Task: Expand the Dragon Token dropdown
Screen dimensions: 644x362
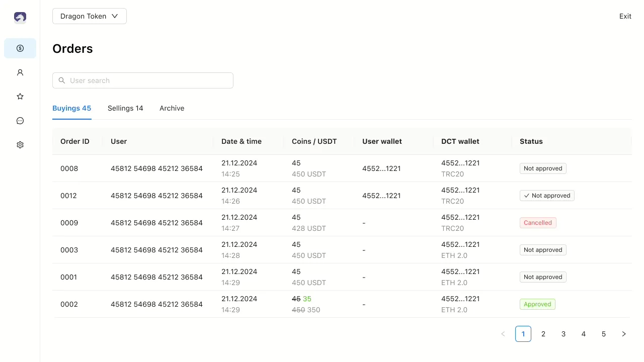Action: (90, 16)
